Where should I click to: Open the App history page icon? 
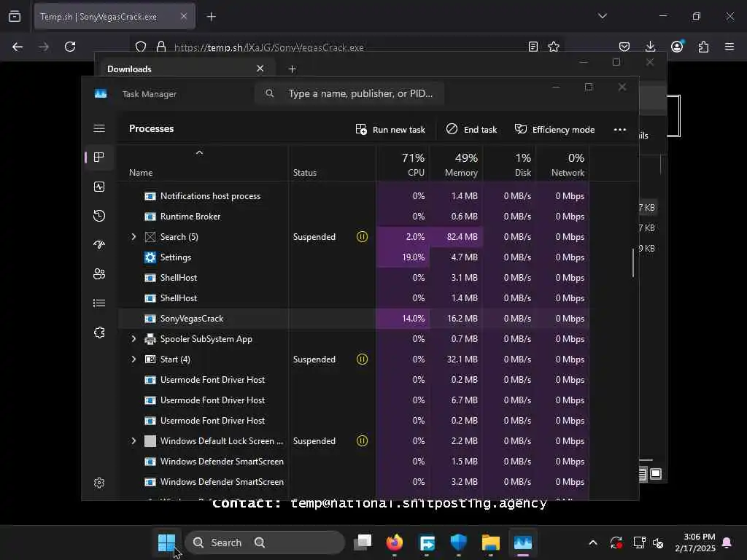coord(99,216)
